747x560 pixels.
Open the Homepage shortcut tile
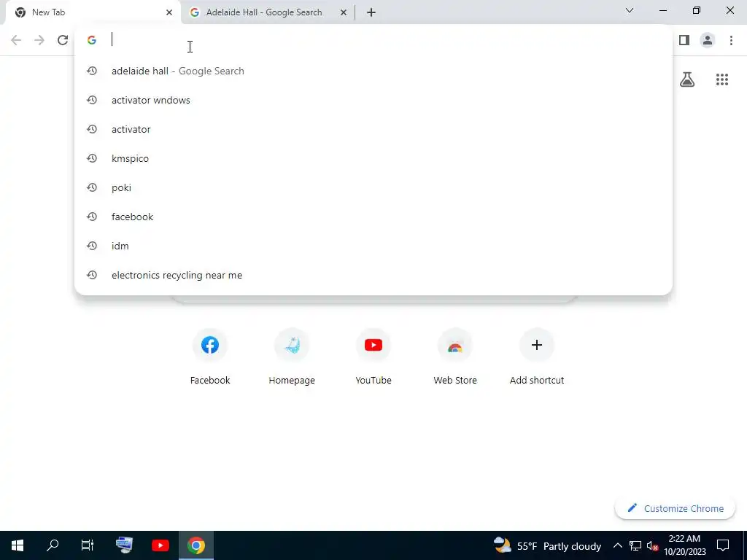click(292, 356)
